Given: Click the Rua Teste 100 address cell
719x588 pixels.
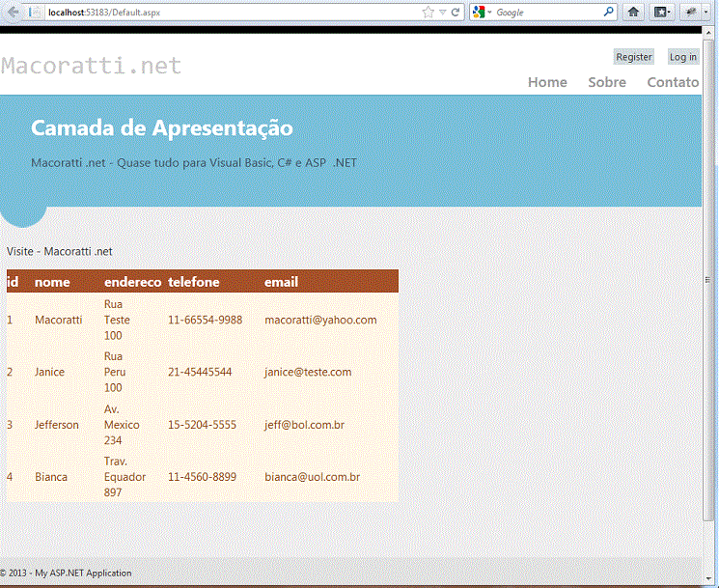Looking at the screenshot, I should click(x=117, y=320).
